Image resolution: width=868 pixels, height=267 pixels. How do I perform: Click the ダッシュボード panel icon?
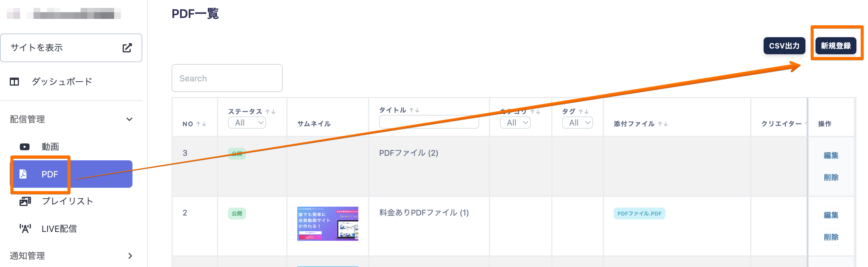point(14,81)
